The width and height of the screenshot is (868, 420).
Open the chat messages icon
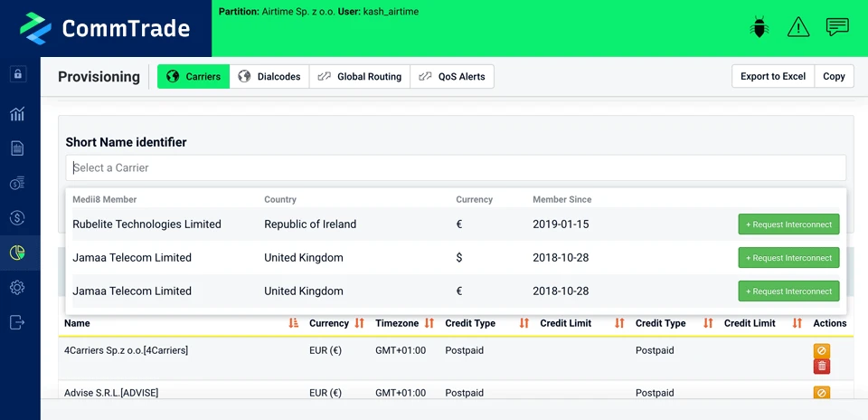pyautogui.click(x=837, y=26)
